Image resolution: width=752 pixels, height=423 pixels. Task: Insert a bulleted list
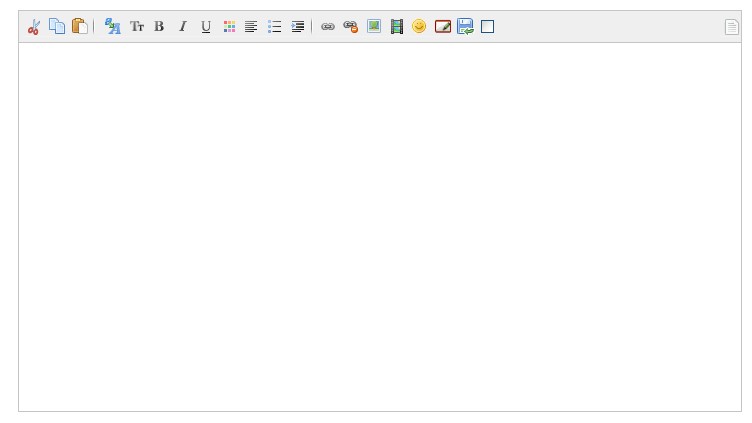point(274,26)
